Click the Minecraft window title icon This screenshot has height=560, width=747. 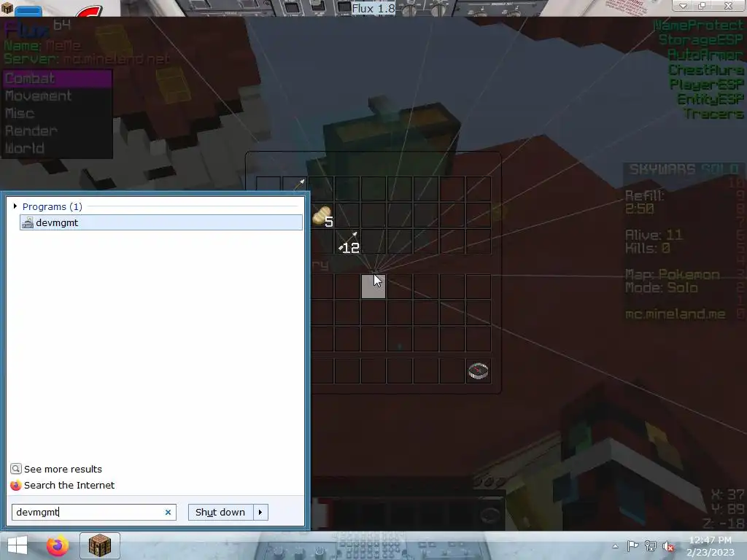[x=7, y=7]
